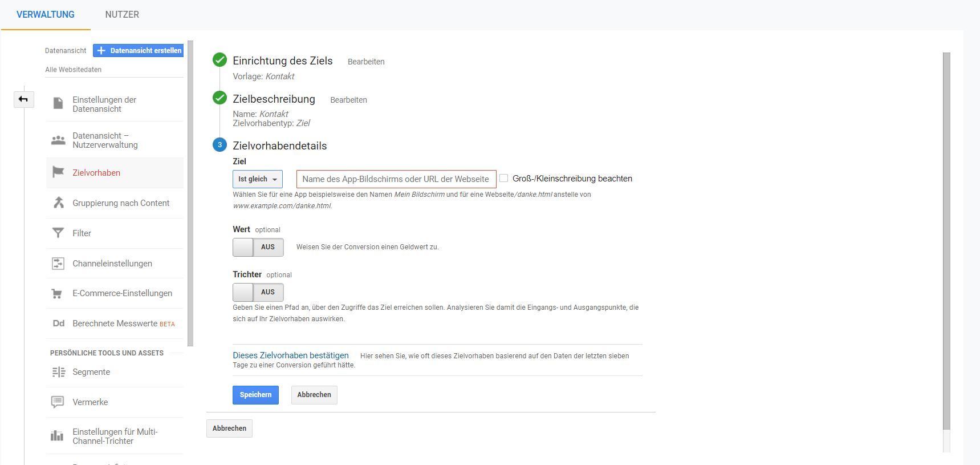This screenshot has width=980, height=465.
Task: Click the Alle Websitedaten text
Action: [74, 70]
